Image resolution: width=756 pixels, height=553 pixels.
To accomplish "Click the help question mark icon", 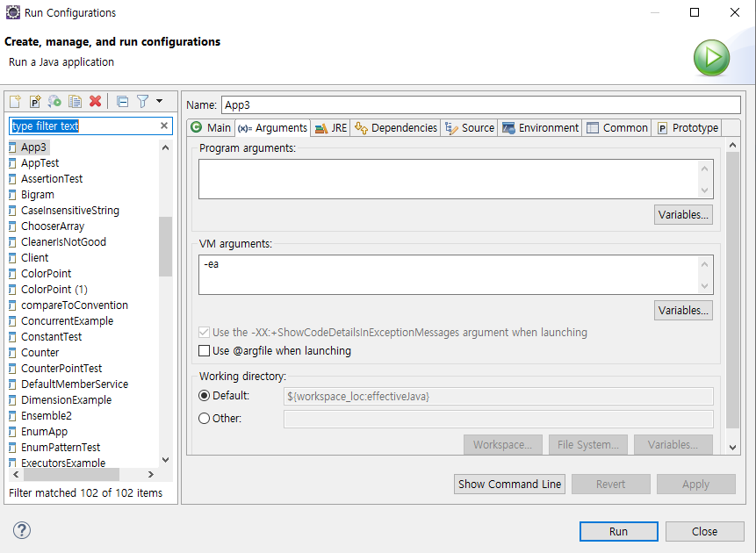I will tap(22, 530).
